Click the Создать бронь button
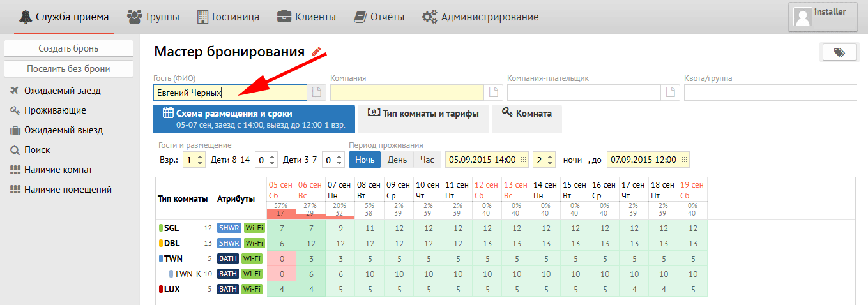The height and width of the screenshot is (305, 868). tap(68, 48)
